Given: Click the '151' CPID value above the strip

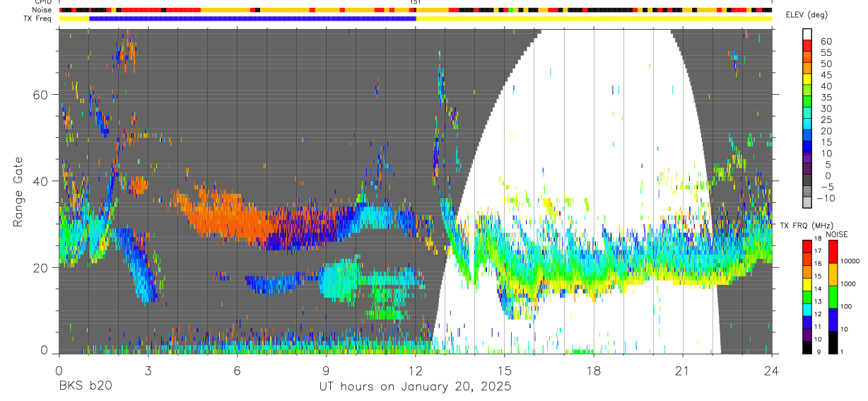Looking at the screenshot, I should [x=416, y=2].
